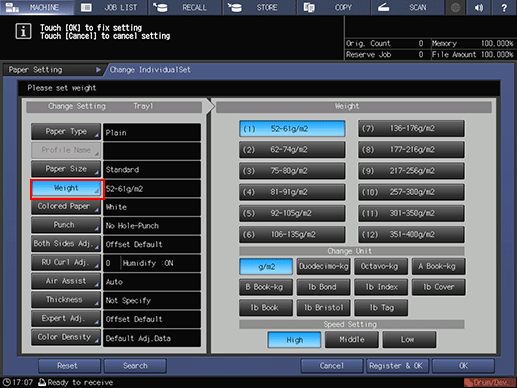Click the Humidify :ON value field
This screenshot has height=388, width=517.
[161, 263]
